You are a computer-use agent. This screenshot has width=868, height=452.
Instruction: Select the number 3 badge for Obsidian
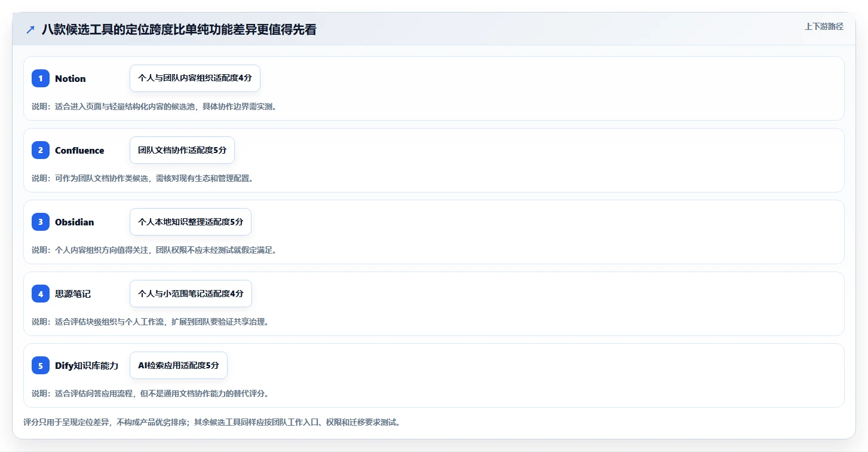pos(41,222)
